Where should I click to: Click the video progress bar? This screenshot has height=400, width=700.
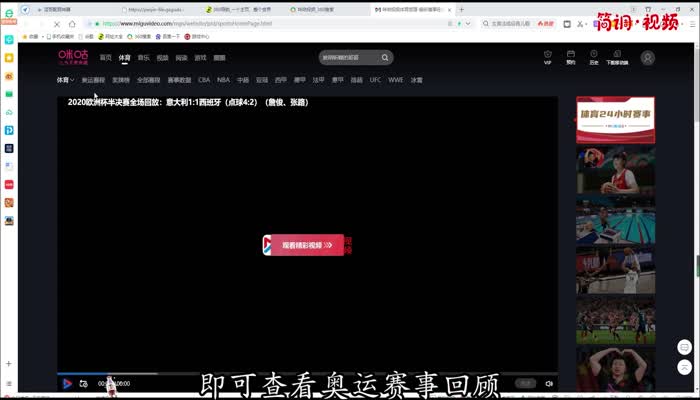tap(300, 374)
